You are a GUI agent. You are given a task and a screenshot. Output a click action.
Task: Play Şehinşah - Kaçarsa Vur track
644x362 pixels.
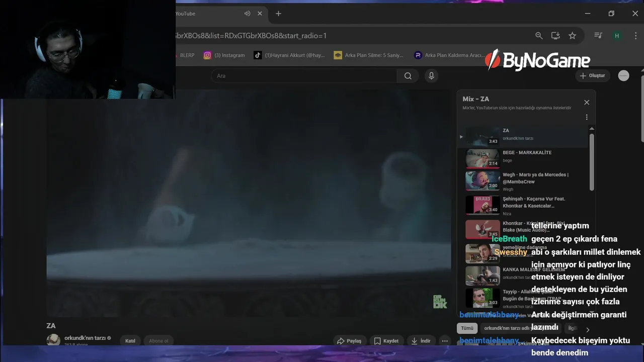522,206
